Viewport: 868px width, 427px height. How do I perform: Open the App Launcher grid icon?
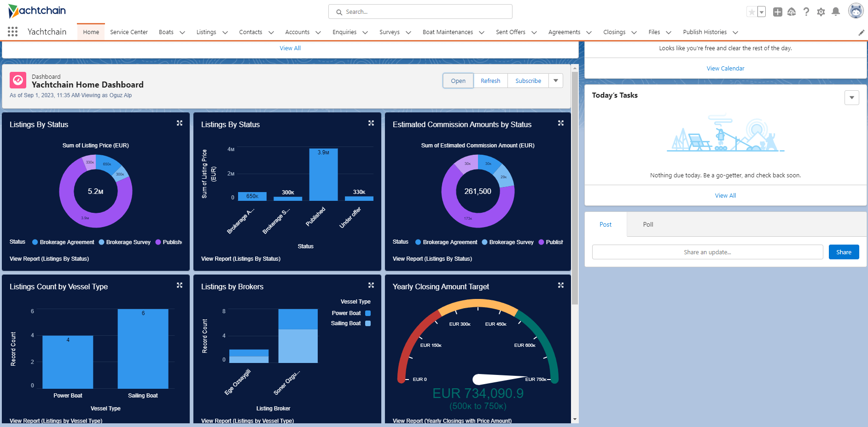[x=12, y=32]
